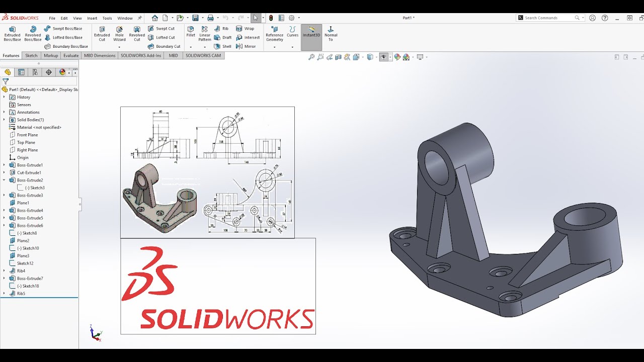Switch to the MBD Dimensions tab
The image size is (644, 362).
pyautogui.click(x=100, y=55)
